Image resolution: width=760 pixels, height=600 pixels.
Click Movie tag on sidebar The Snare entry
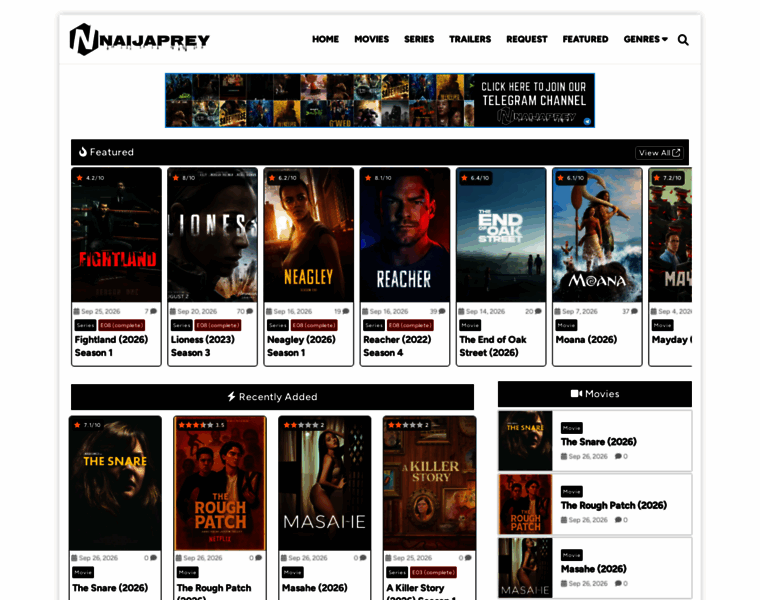(571, 428)
